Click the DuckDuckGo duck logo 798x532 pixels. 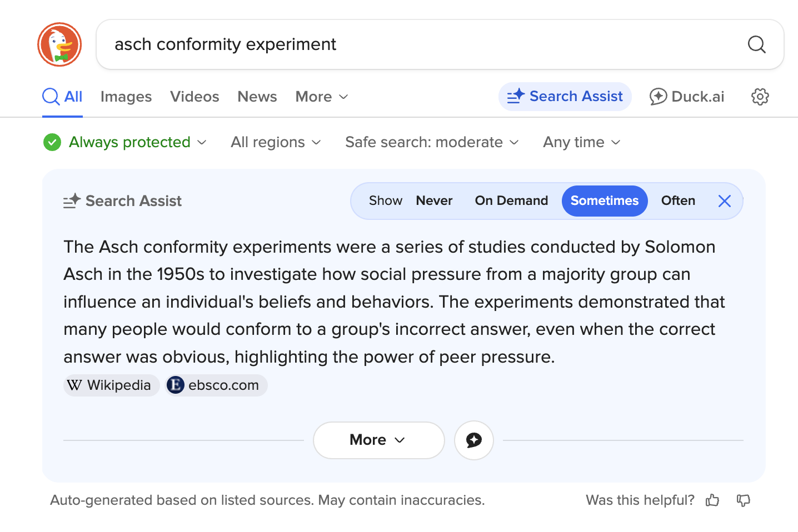tap(59, 44)
